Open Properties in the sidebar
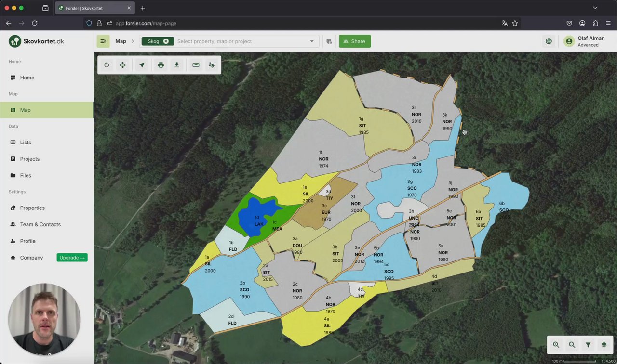 click(x=47, y=208)
